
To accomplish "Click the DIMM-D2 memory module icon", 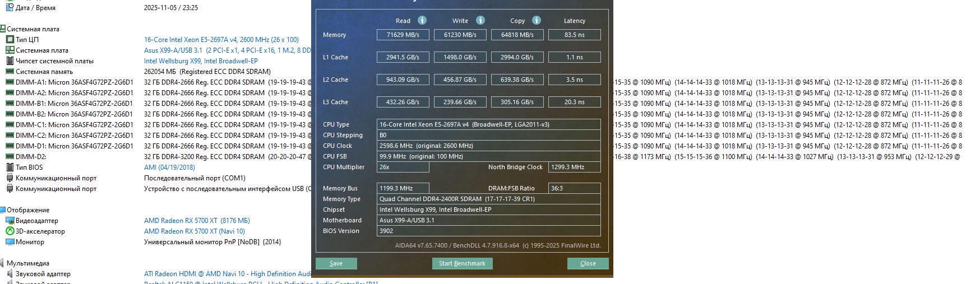I will (x=10, y=156).
